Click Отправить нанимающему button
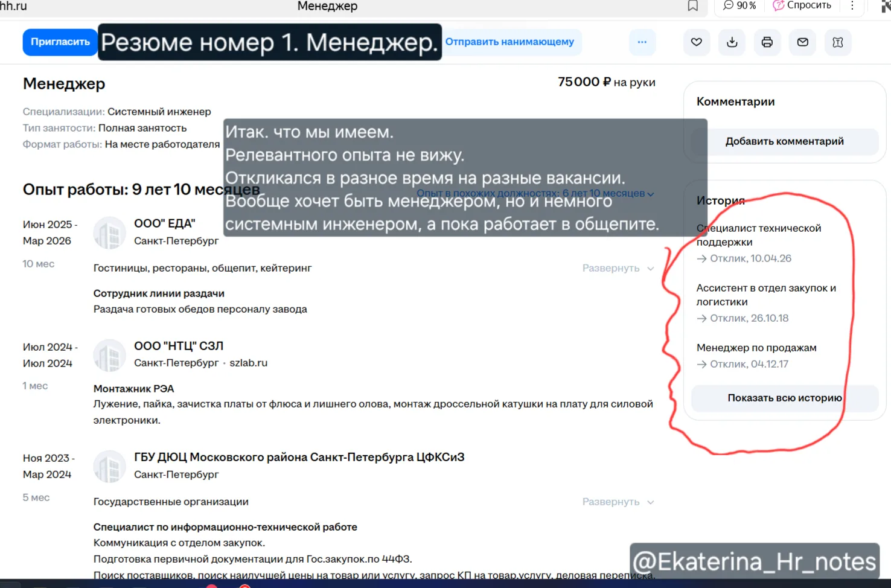 (510, 42)
